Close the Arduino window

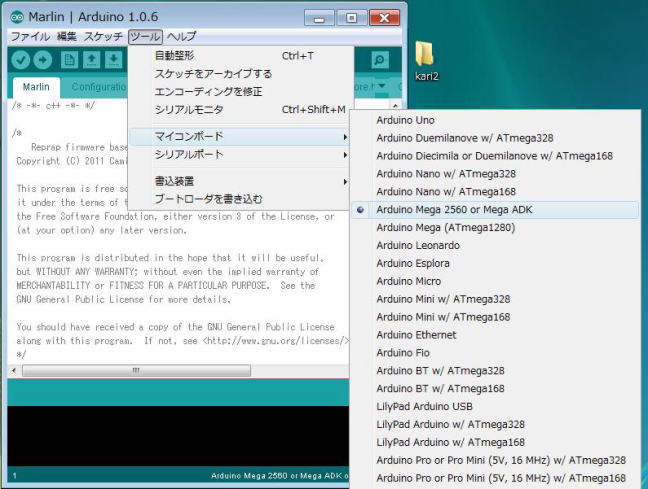pyautogui.click(x=384, y=18)
